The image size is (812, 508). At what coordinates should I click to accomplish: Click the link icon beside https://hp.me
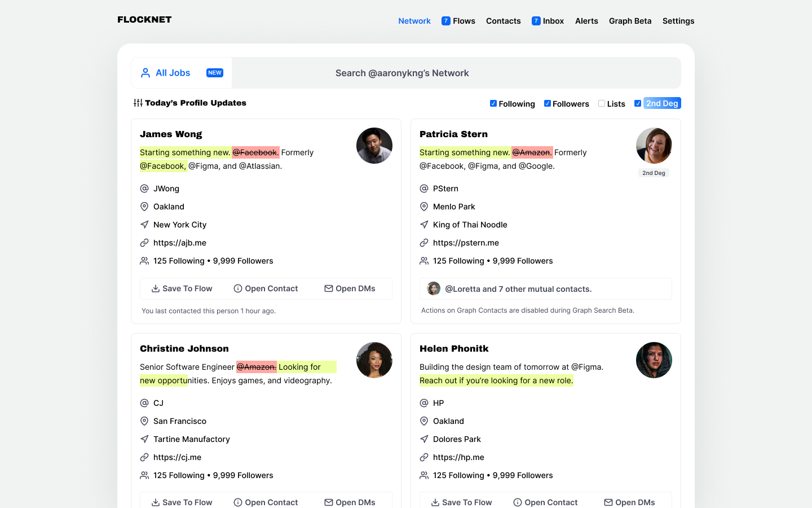click(x=424, y=457)
